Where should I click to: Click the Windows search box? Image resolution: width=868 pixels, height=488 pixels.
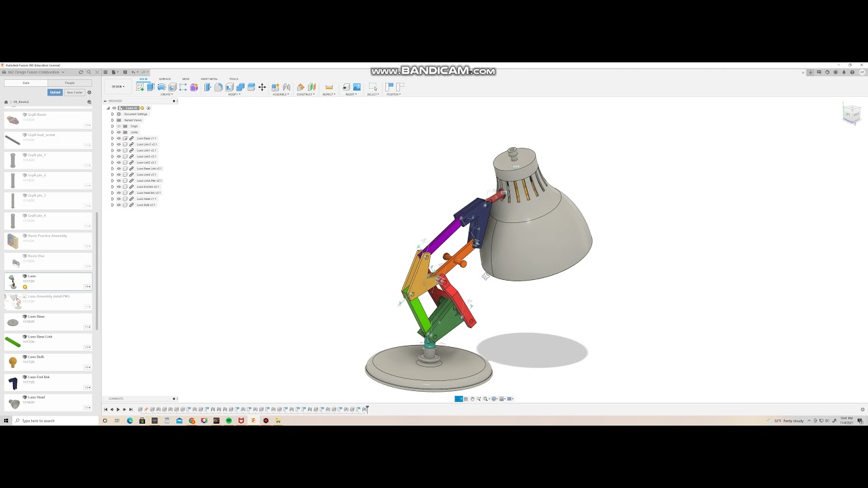tap(54, 421)
